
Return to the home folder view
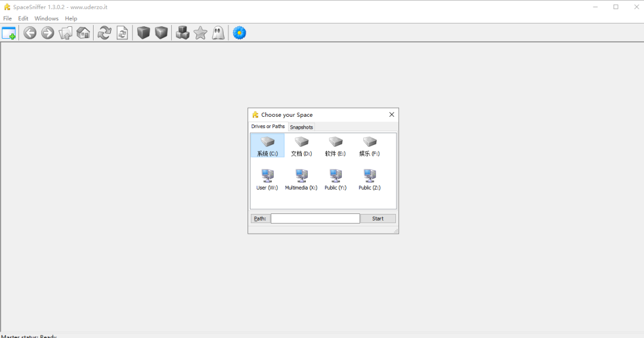click(x=83, y=33)
